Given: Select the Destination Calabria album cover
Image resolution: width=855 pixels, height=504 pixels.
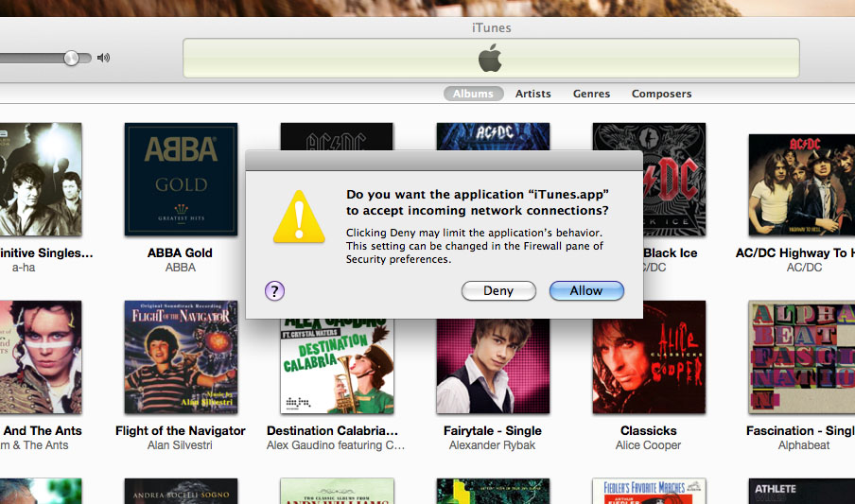Looking at the screenshot, I should [337, 366].
